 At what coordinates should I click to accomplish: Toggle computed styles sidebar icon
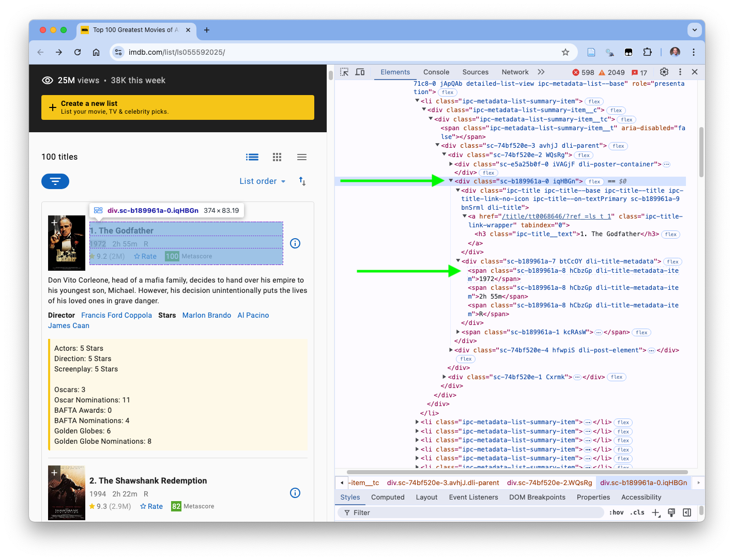pyautogui.click(x=687, y=512)
